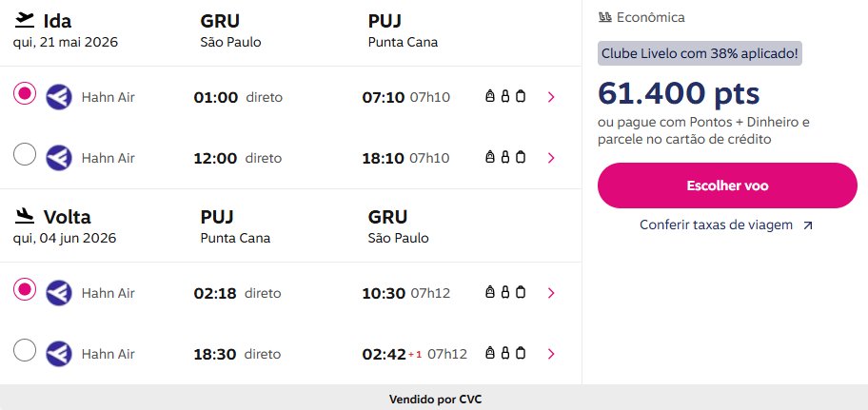Click Hahn Air logo on 01:00 outbound flight
Image resolution: width=868 pixels, height=410 pixels.
click(59, 97)
